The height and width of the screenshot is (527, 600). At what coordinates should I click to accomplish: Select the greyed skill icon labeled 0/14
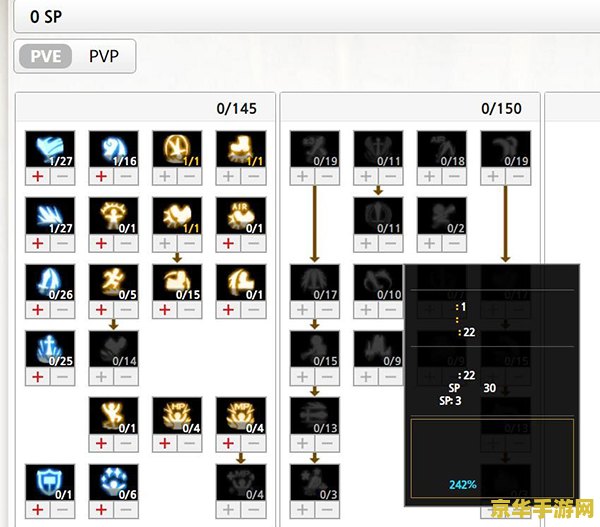point(114,349)
